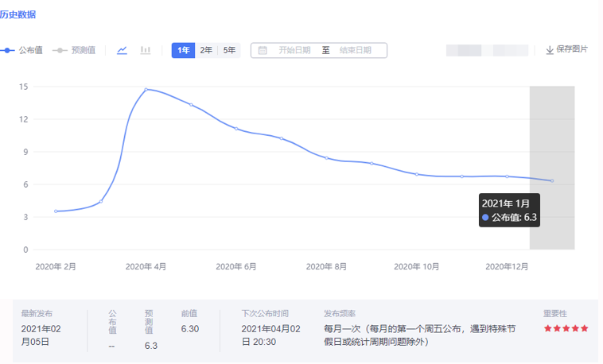The height and width of the screenshot is (364, 603).
Task: Select the December 2020 data point
Action: point(508,176)
